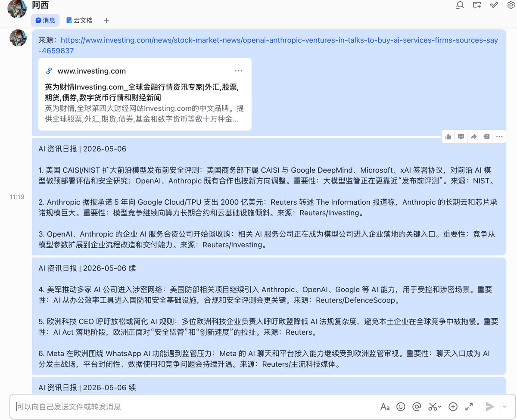The image size is (517, 420).
Task: Open the investing.com news URL link
Action: point(268,45)
